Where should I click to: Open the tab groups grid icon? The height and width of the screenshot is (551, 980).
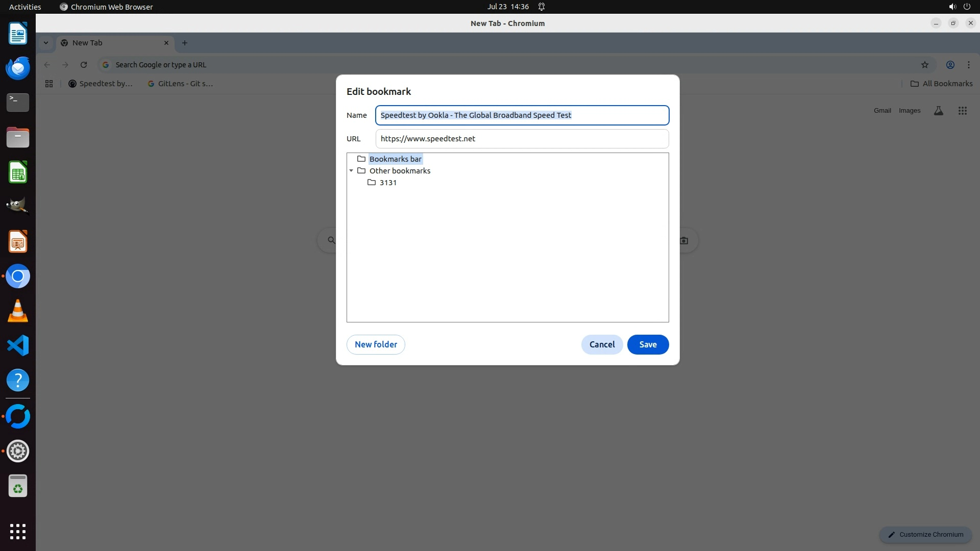(x=49, y=84)
